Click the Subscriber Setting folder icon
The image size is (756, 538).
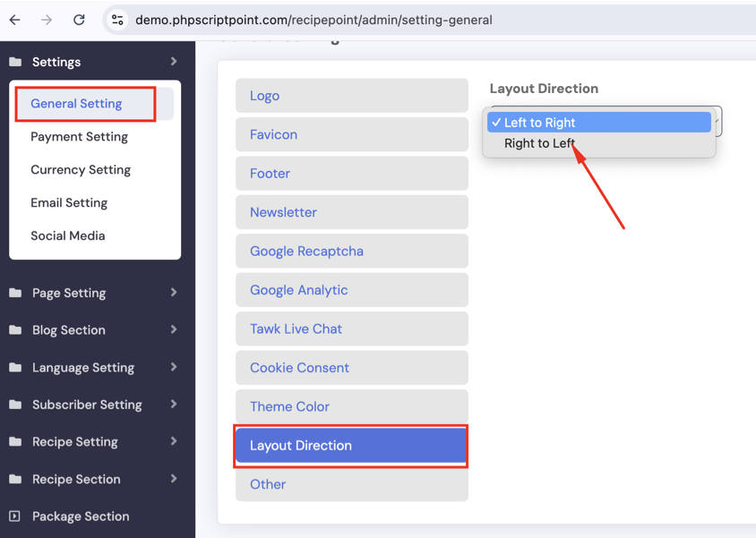click(15, 404)
